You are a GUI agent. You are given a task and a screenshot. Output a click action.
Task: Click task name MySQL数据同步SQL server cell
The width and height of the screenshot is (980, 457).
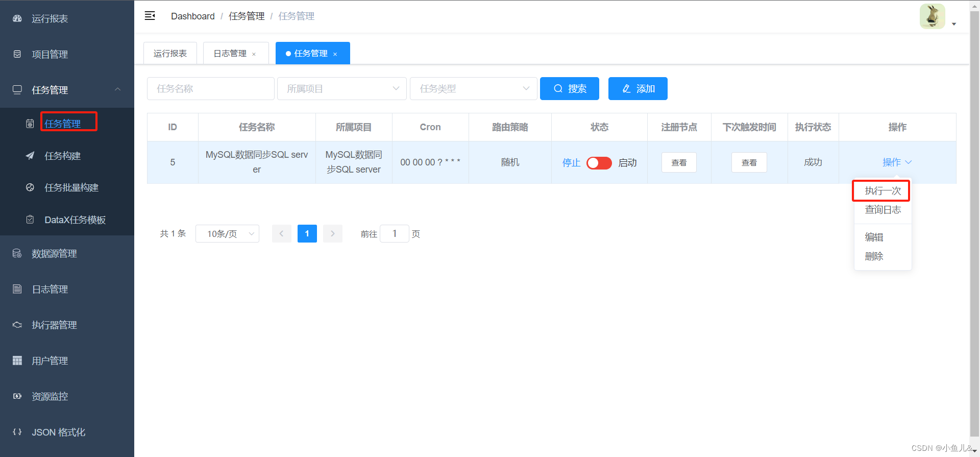257,162
